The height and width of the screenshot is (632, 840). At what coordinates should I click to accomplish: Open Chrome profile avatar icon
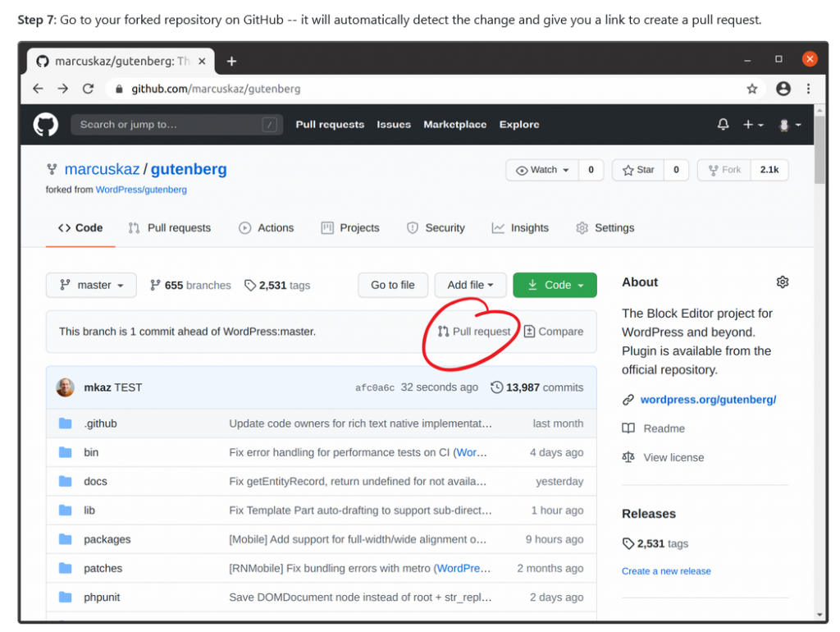click(x=783, y=89)
